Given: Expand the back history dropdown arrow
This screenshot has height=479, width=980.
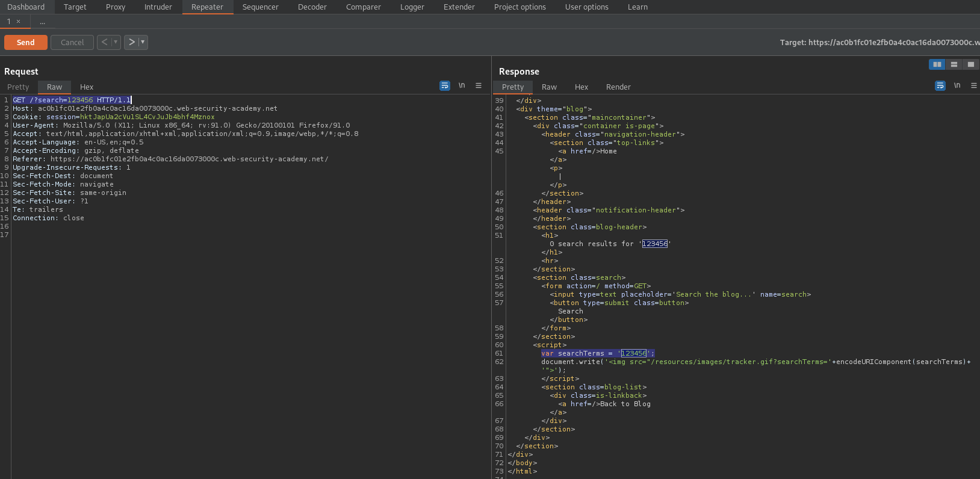Looking at the screenshot, I should (x=116, y=42).
